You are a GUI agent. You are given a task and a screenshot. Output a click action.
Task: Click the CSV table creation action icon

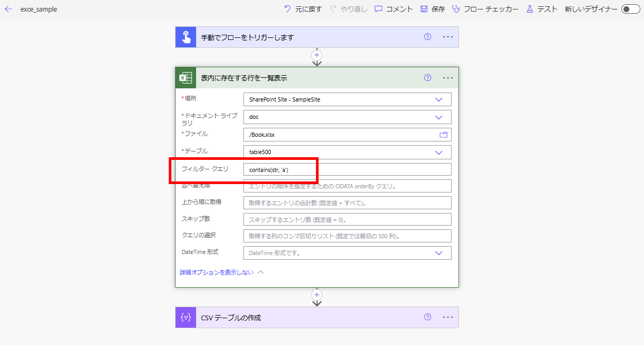click(186, 317)
